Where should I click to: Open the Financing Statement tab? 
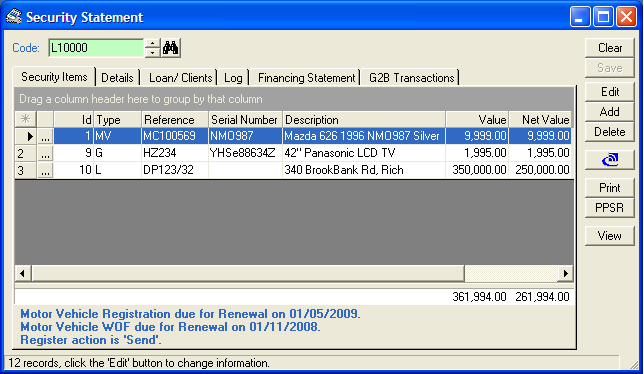(x=306, y=78)
